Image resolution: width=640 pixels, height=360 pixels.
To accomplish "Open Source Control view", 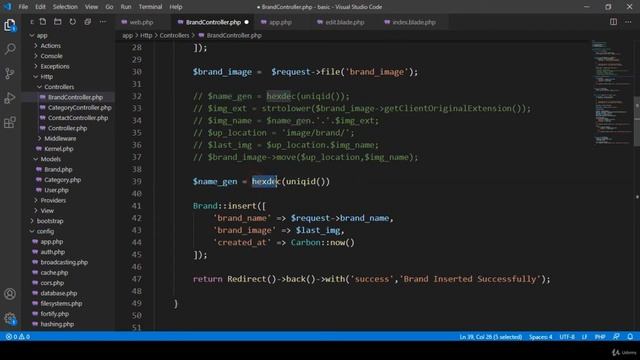I will (10, 73).
